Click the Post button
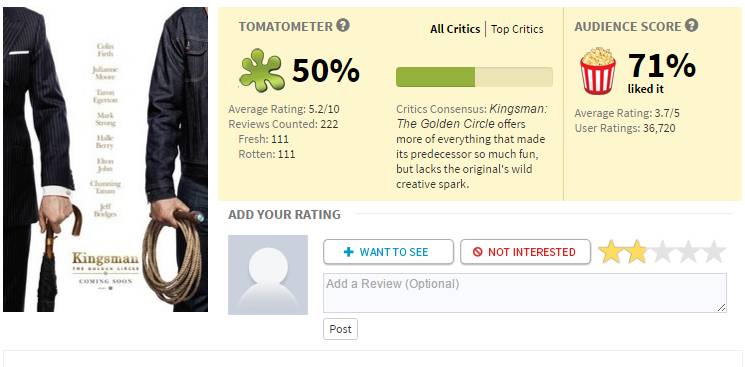 pyautogui.click(x=340, y=329)
